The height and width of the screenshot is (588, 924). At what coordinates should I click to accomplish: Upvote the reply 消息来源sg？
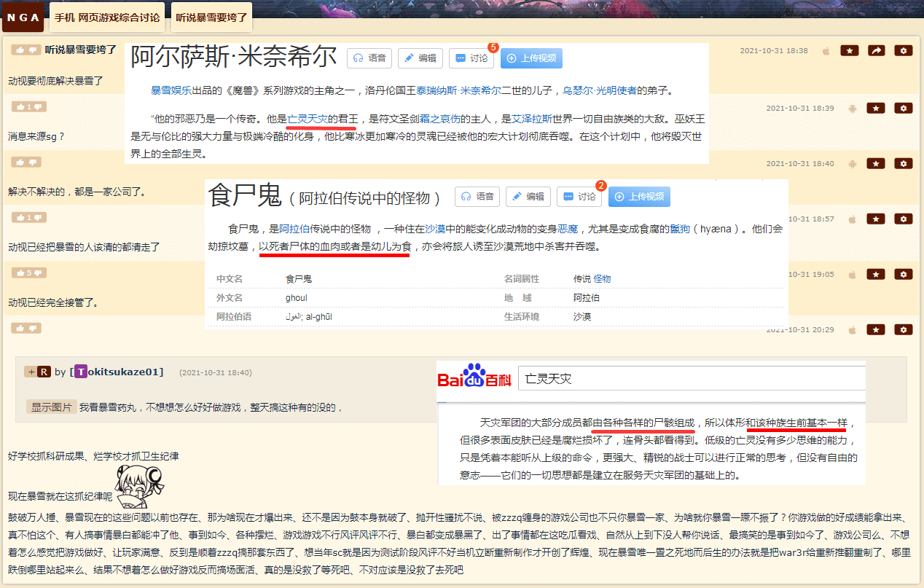point(21,107)
